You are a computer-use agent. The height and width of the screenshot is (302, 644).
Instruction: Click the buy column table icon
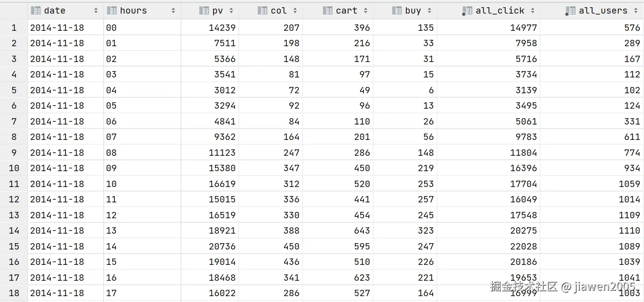[397, 10]
